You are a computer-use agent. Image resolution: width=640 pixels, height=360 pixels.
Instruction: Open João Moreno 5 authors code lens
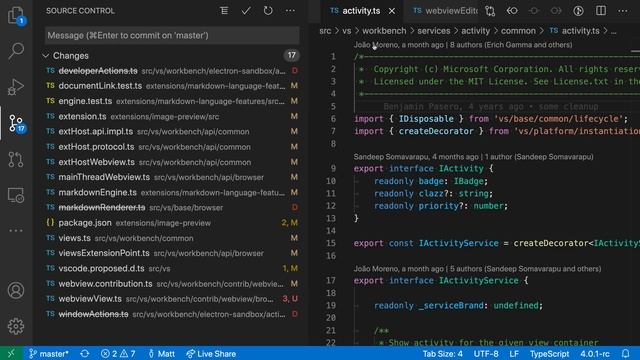click(x=477, y=269)
